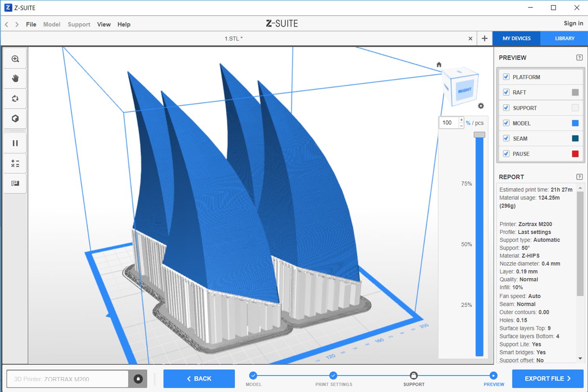Activate the Pan hand tool
The width and height of the screenshot is (588, 392).
pos(15,78)
